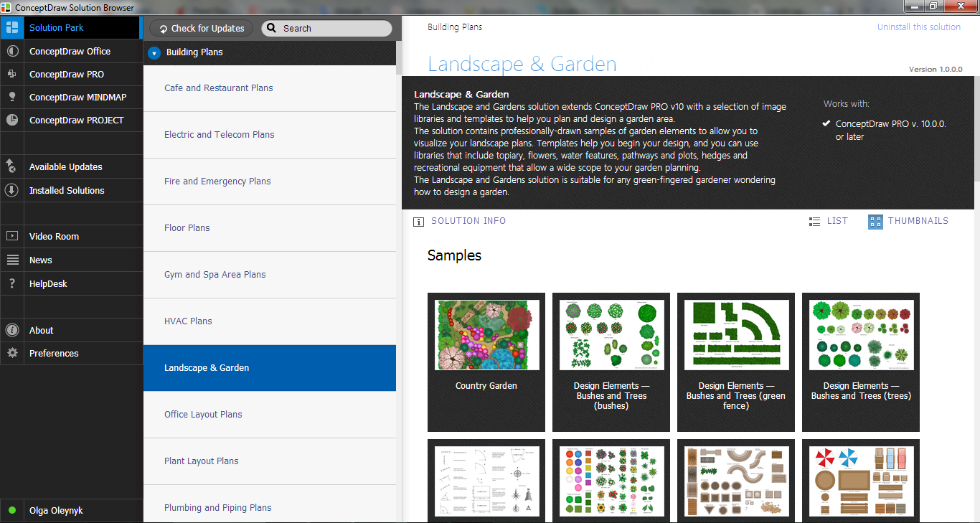Screen dimensions: 980x523
Task: Select Floor Plans solution
Action: (270, 228)
